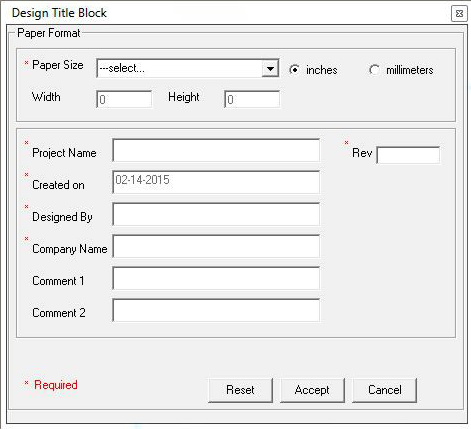Image resolution: width=471 pixels, height=429 pixels.
Task: Click the Rev input field
Action: pos(408,155)
